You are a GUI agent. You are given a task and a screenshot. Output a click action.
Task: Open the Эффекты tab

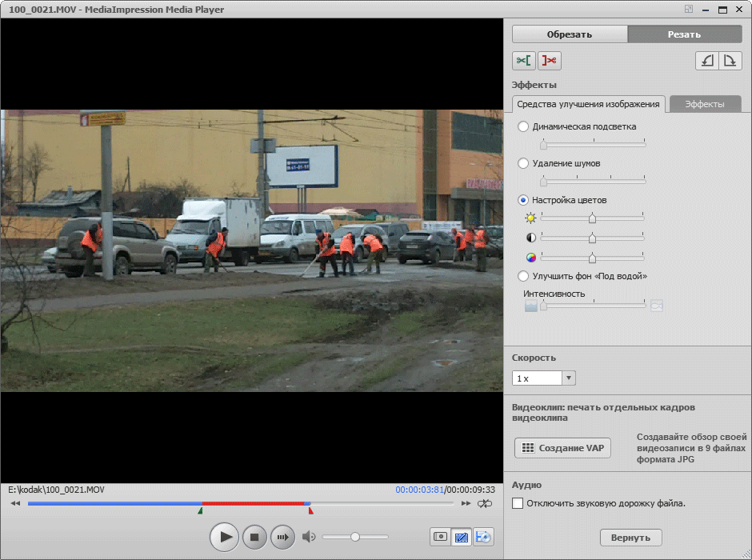point(705,104)
